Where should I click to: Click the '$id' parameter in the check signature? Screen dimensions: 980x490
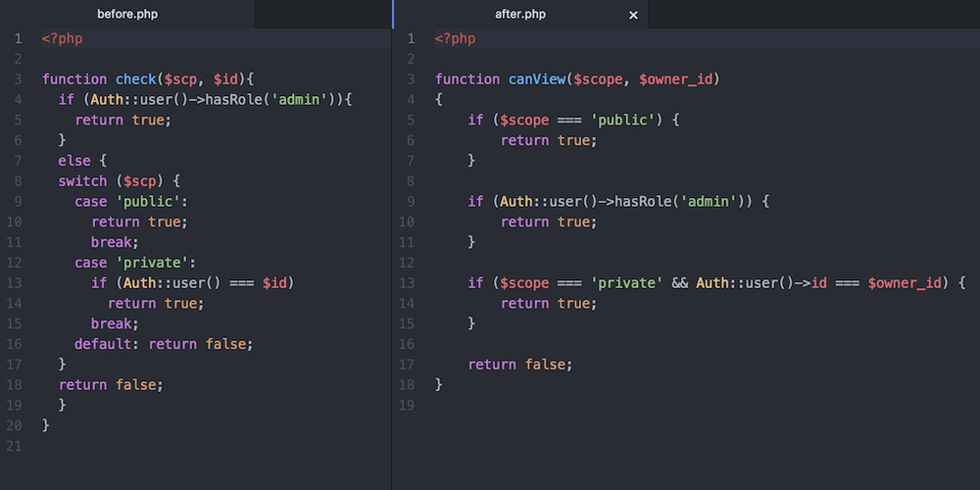point(225,79)
